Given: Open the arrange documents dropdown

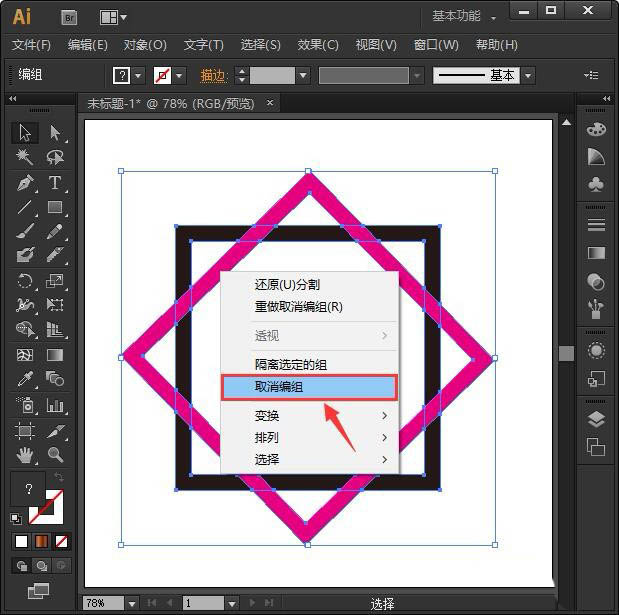Looking at the screenshot, I should [x=113, y=17].
